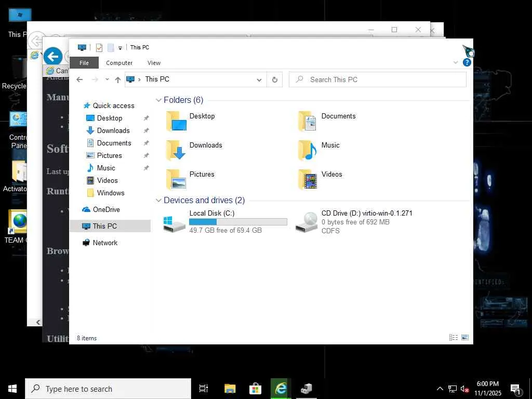Unpin Downloads via its pin icon
Viewport: 532px width, 399px height.
(x=146, y=130)
